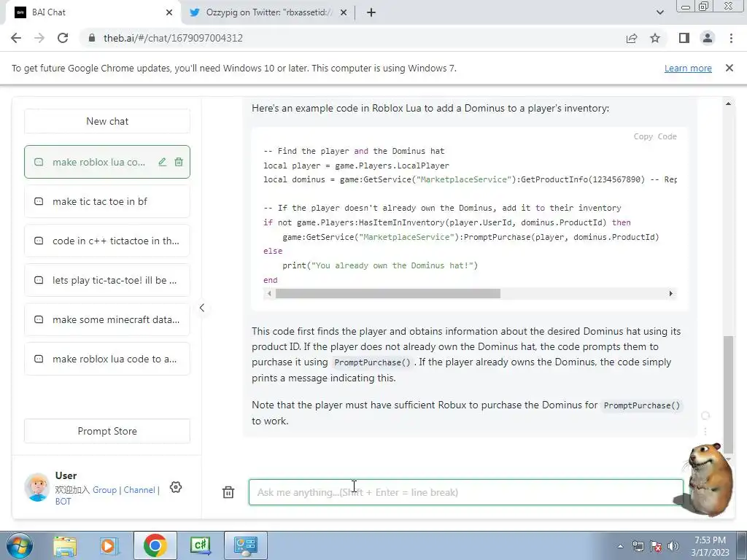747x560 pixels.
Task: Click right arrow of code scrollbar
Action: coord(671,294)
